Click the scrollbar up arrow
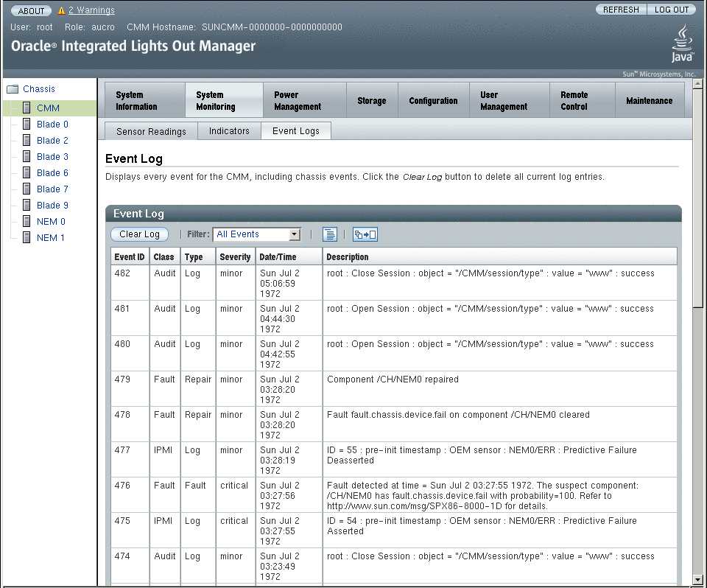The image size is (707, 588). pyautogui.click(x=698, y=83)
